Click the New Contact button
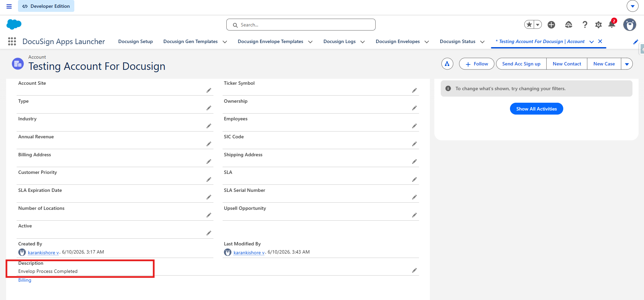This screenshot has width=644, height=300. [567, 64]
